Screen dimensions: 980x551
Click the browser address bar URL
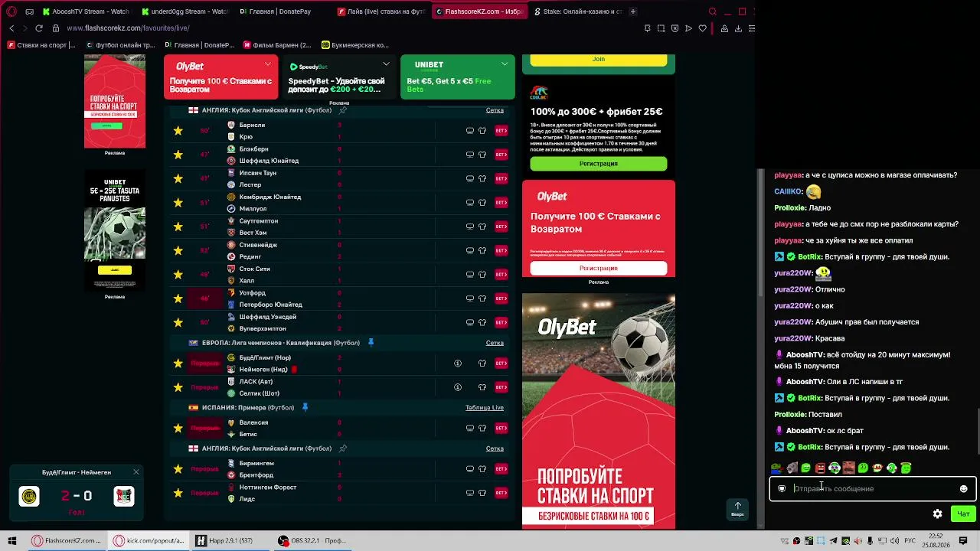tap(128, 28)
